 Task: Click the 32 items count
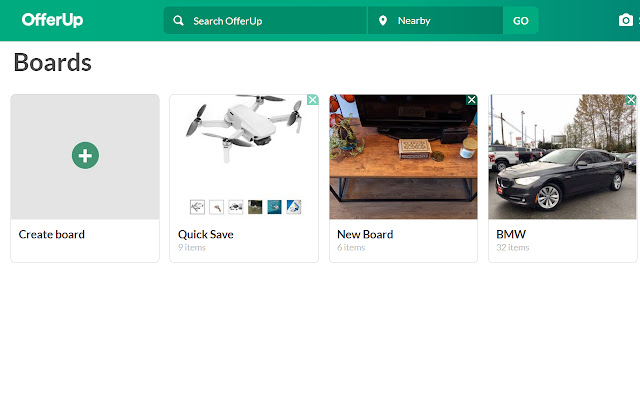click(x=513, y=247)
